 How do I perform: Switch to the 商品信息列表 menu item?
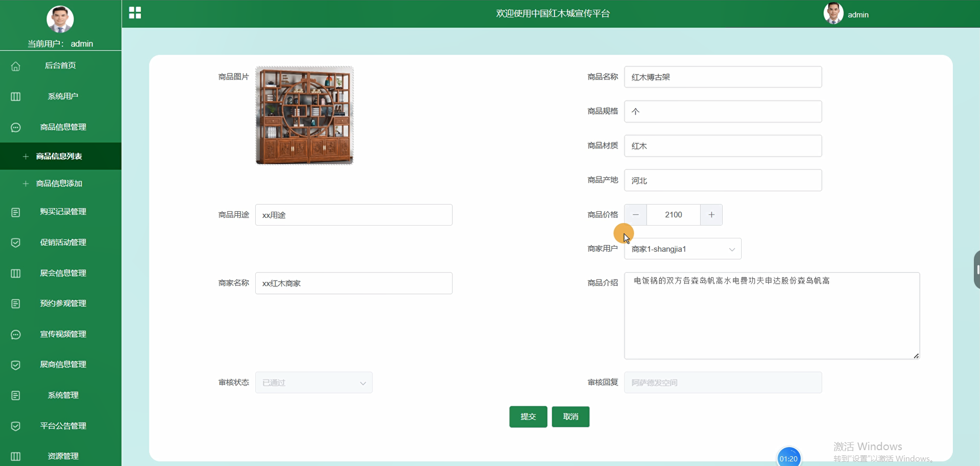coord(60,157)
